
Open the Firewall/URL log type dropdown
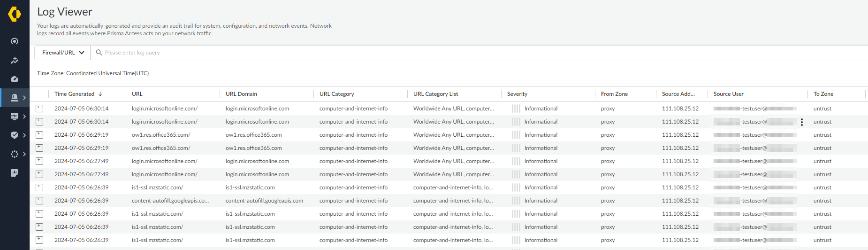pyautogui.click(x=63, y=53)
